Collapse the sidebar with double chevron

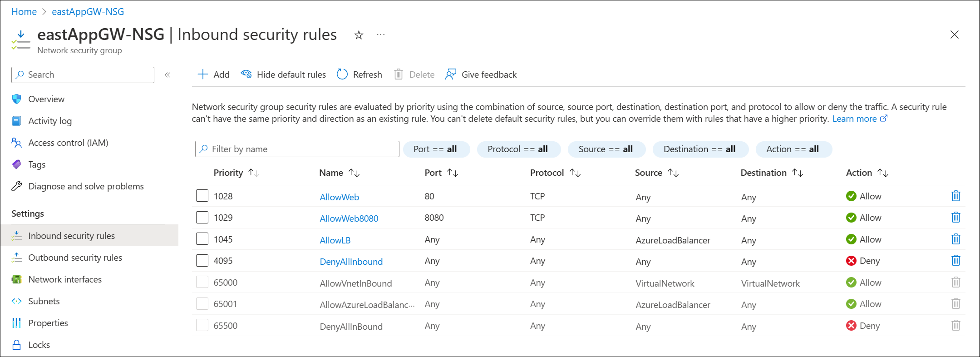[x=167, y=75]
